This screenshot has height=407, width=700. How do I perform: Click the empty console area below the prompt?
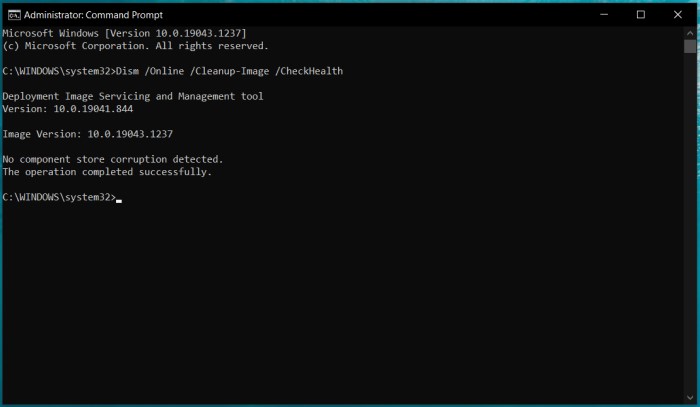tap(342, 303)
